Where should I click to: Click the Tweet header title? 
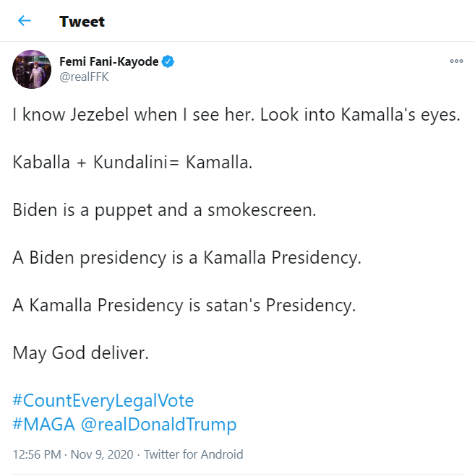82,22
